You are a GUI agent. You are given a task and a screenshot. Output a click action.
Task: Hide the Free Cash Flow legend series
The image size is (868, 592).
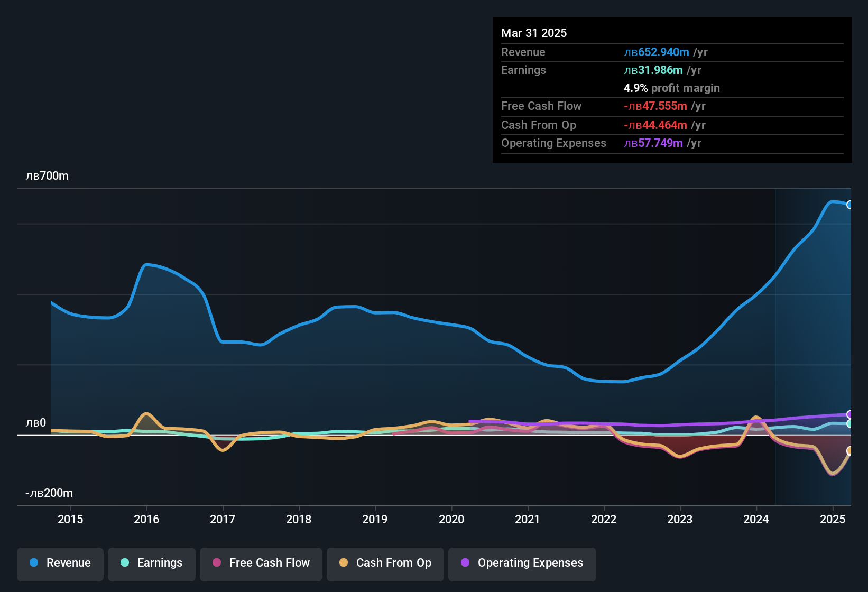pos(261,563)
